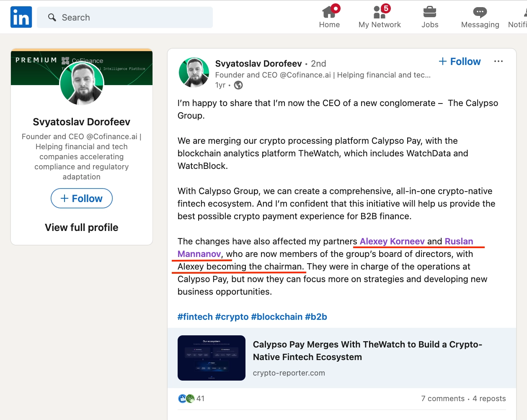Click the reaction icons beside the 41 count
The height and width of the screenshot is (420, 527).
[x=186, y=399]
